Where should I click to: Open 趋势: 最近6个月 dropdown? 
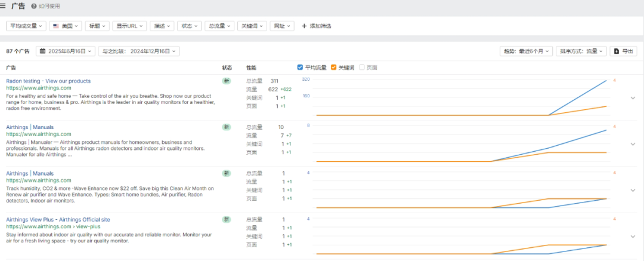[526, 51]
